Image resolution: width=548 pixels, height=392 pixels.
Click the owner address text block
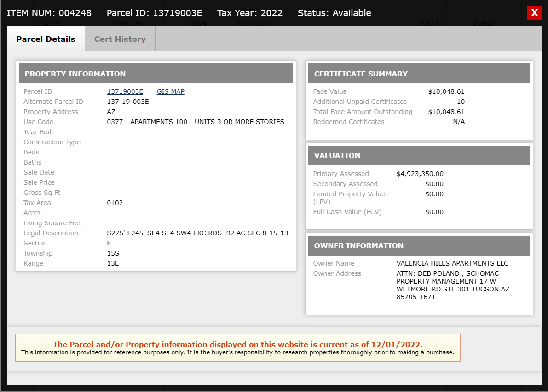point(453,285)
